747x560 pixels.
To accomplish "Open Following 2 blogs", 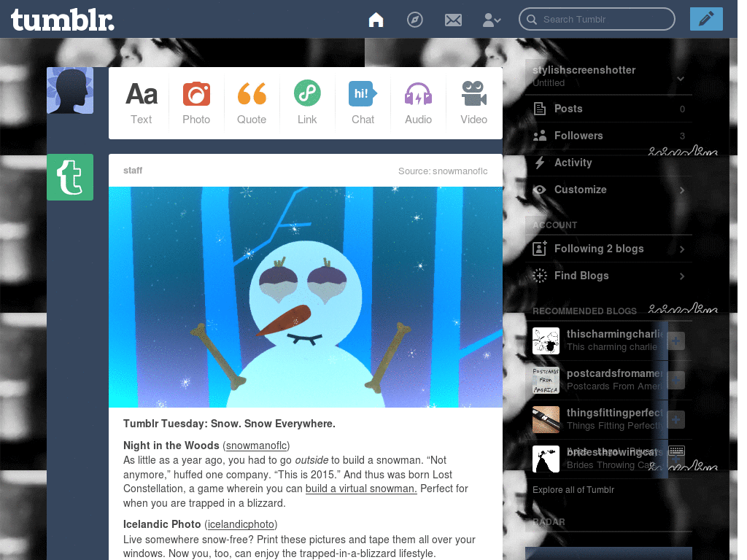I will click(609, 249).
